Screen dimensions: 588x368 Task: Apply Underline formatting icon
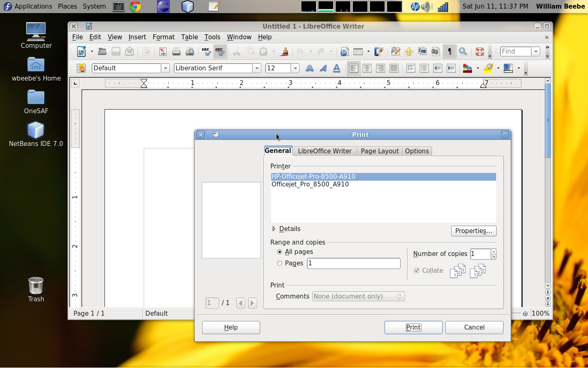(336, 68)
